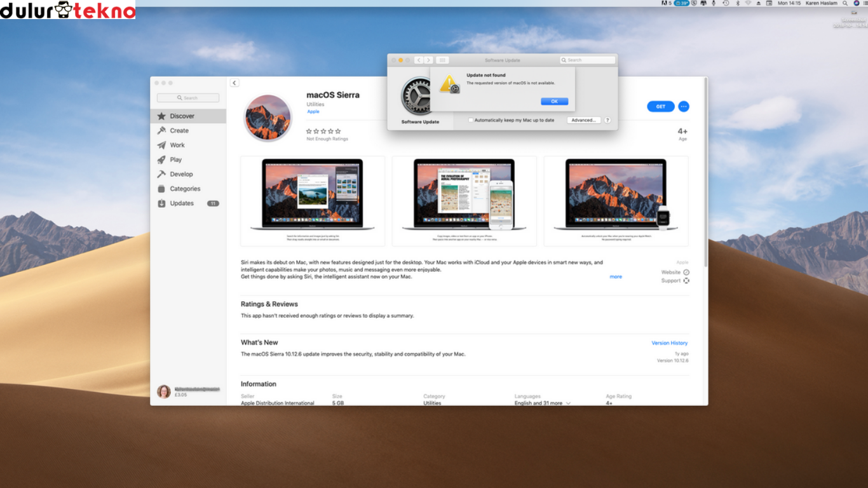Click the Apple developer link under Utilities
The image size is (868, 488).
pos(313,112)
